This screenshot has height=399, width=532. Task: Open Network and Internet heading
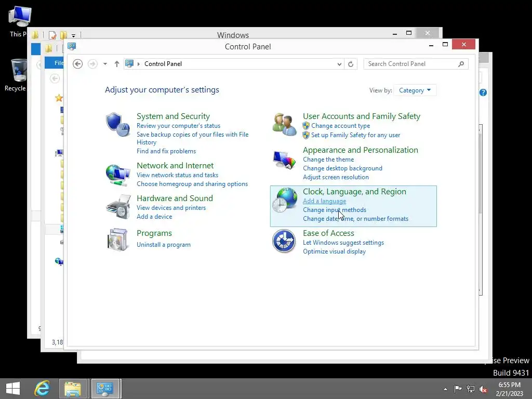coord(175,166)
